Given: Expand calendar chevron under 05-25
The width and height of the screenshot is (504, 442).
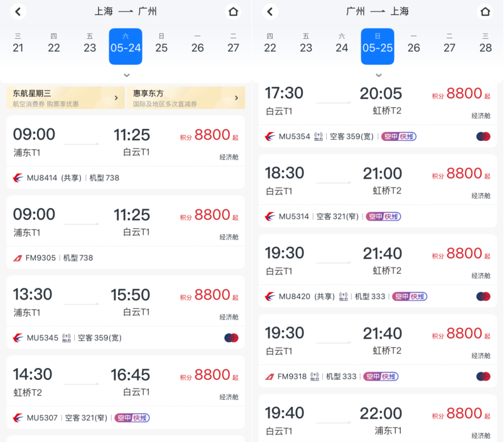Looking at the screenshot, I should pyautogui.click(x=379, y=75).
